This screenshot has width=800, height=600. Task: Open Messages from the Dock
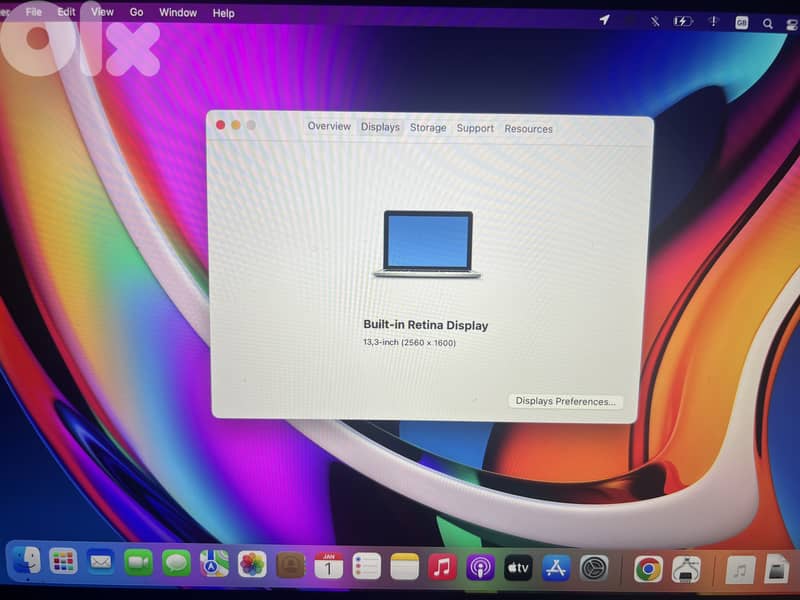coord(176,563)
